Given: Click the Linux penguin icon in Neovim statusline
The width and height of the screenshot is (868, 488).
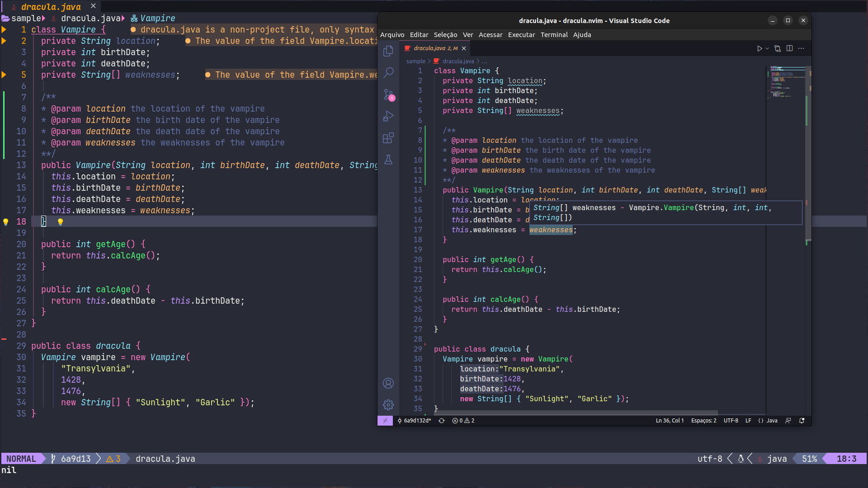Looking at the screenshot, I should 741,459.
